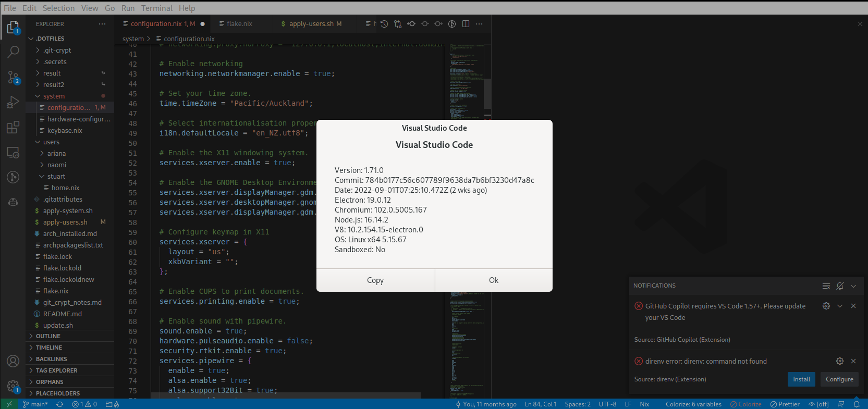The image size is (868, 409).
Task: Expand the TAG EXPLORER section
Action: (x=70, y=370)
